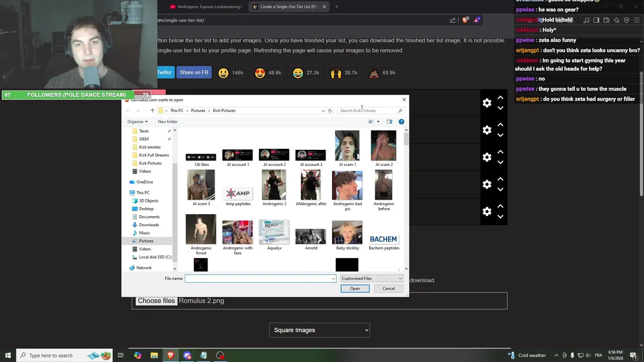Viewport: 644px width, 362px height.
Task: Open the browser hamburger menu
Action: pos(637,20)
